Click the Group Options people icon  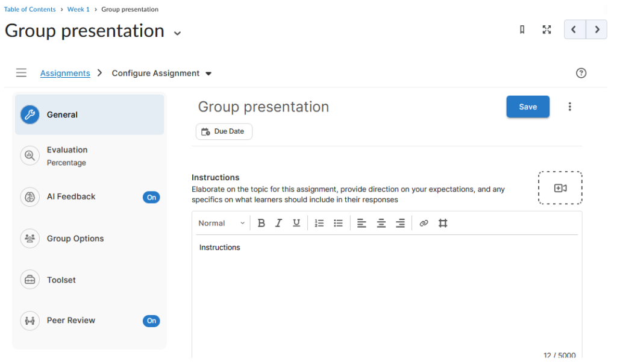tap(30, 239)
